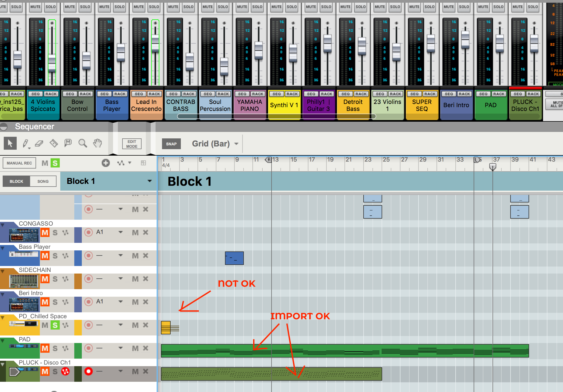The image size is (563, 392).
Task: Click the grid layout icon in track header
Action: pyautogui.click(x=143, y=163)
